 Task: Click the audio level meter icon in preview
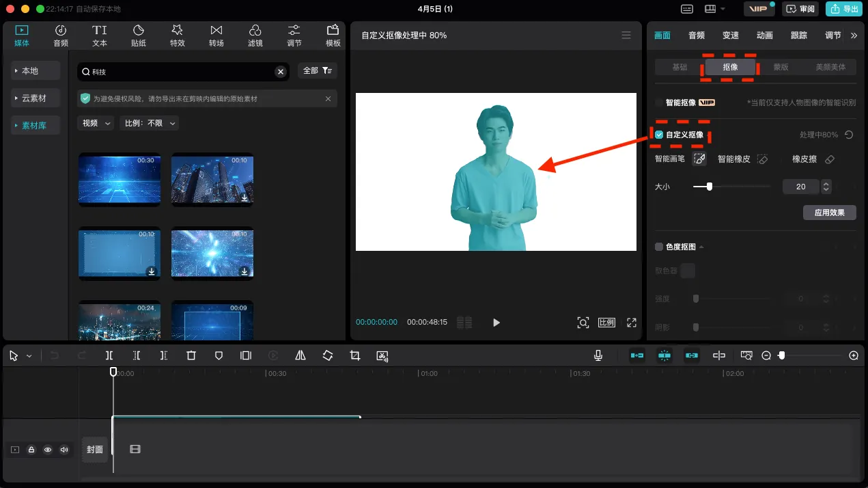464,323
